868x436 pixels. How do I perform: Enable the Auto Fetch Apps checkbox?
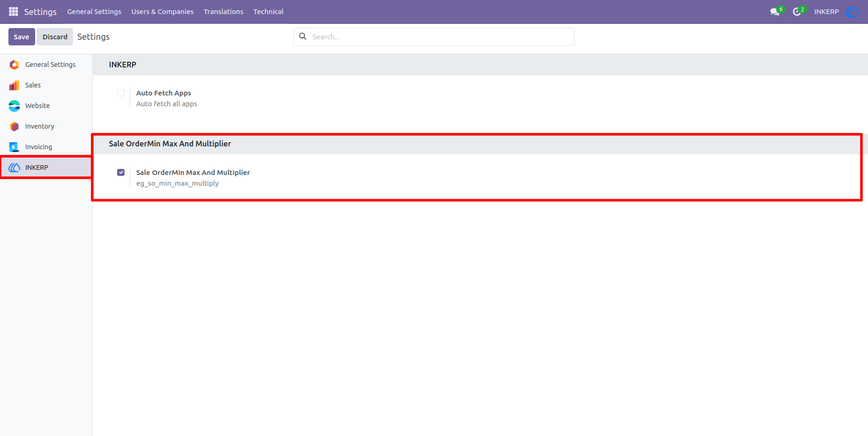pyautogui.click(x=121, y=93)
